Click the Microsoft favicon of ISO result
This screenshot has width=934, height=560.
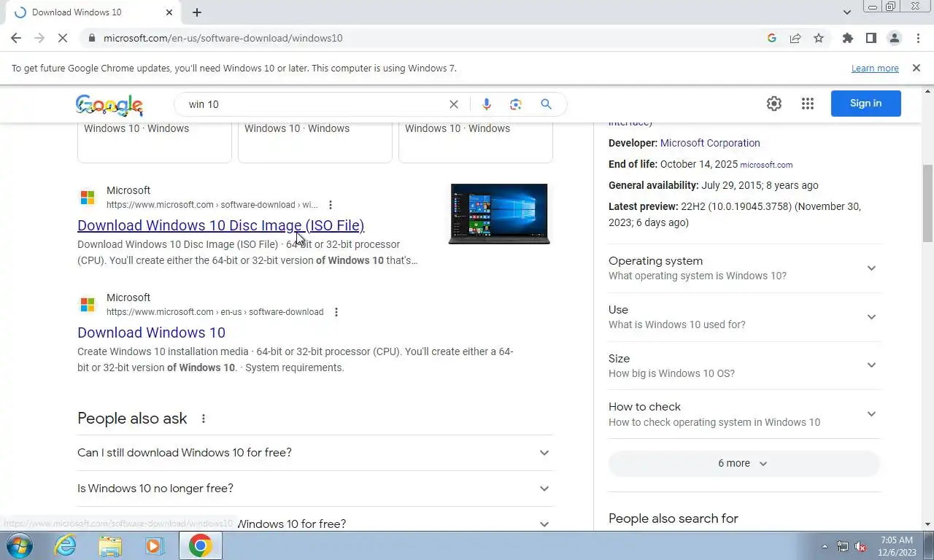coord(88,198)
